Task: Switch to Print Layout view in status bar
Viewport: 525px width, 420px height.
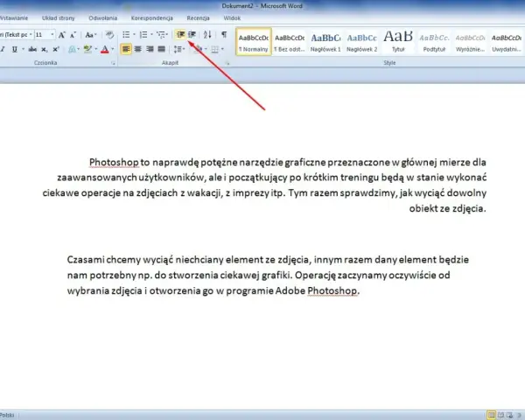Action: 491,416
